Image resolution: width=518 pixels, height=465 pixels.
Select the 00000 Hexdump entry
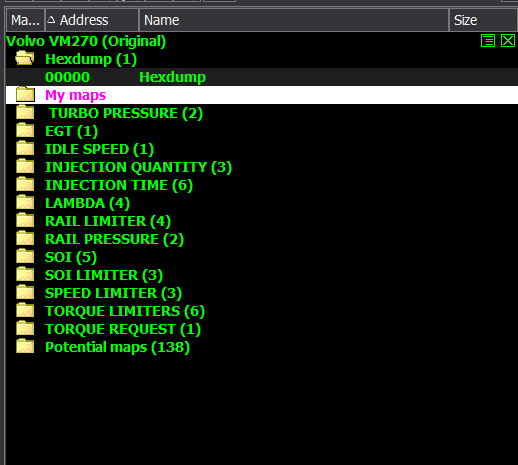[x=262, y=77]
